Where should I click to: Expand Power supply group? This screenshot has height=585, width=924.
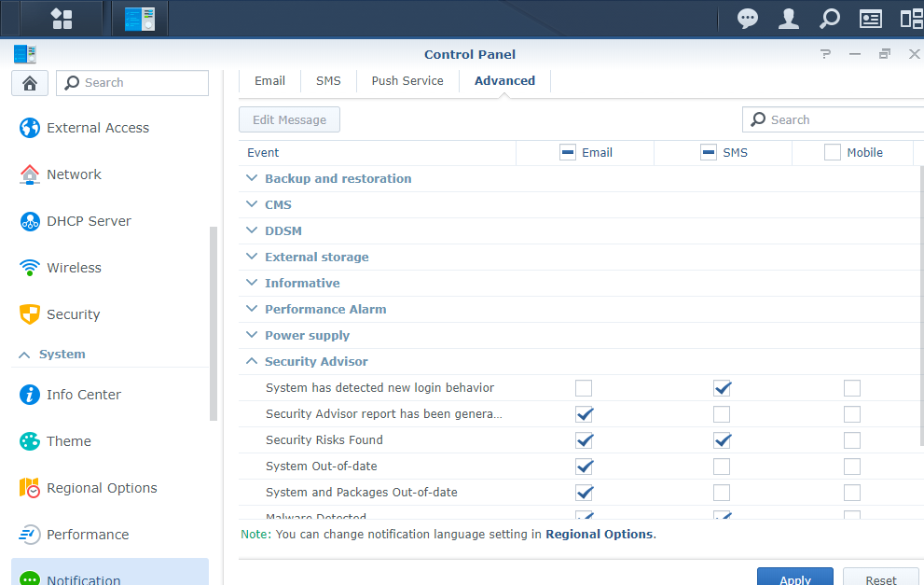252,335
